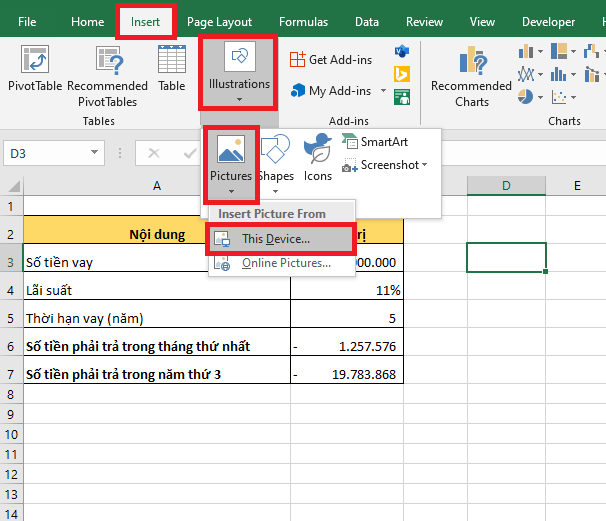Open the Screenshot dropdown
Image resolution: width=606 pixels, height=521 pixels.
[386, 165]
